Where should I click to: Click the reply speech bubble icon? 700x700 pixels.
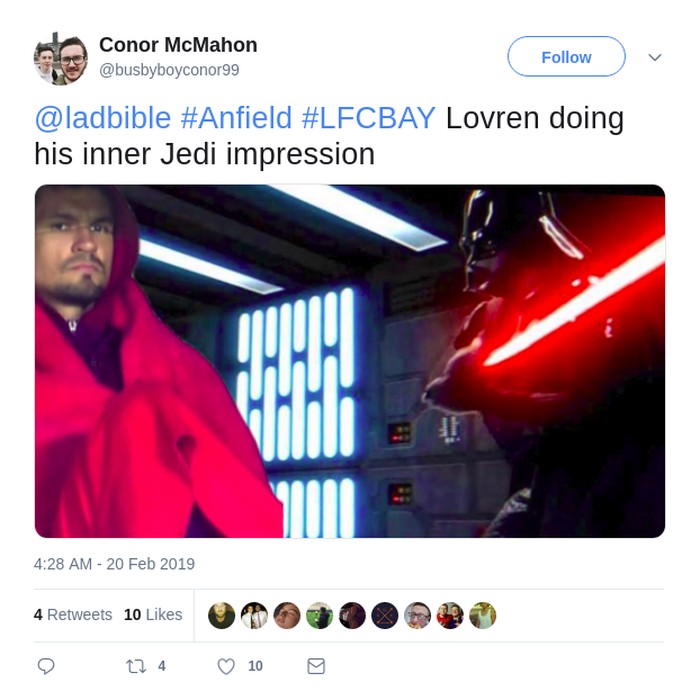click(x=46, y=666)
